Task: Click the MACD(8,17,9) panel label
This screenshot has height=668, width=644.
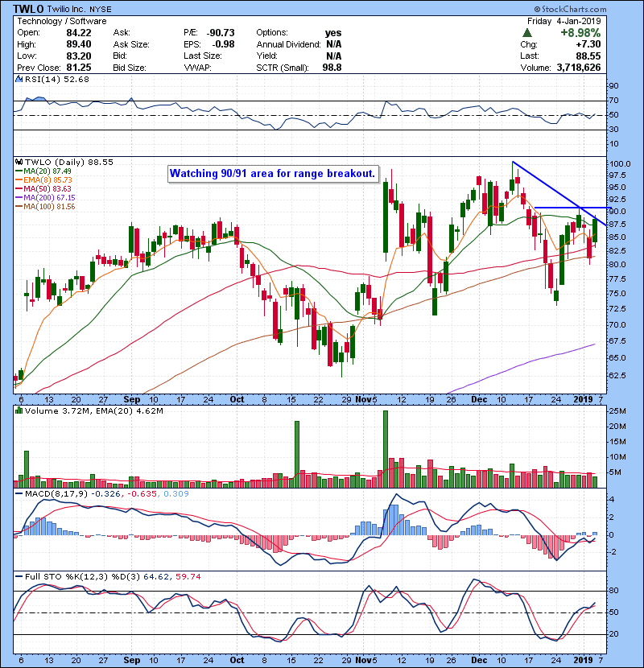Action: [x=56, y=494]
